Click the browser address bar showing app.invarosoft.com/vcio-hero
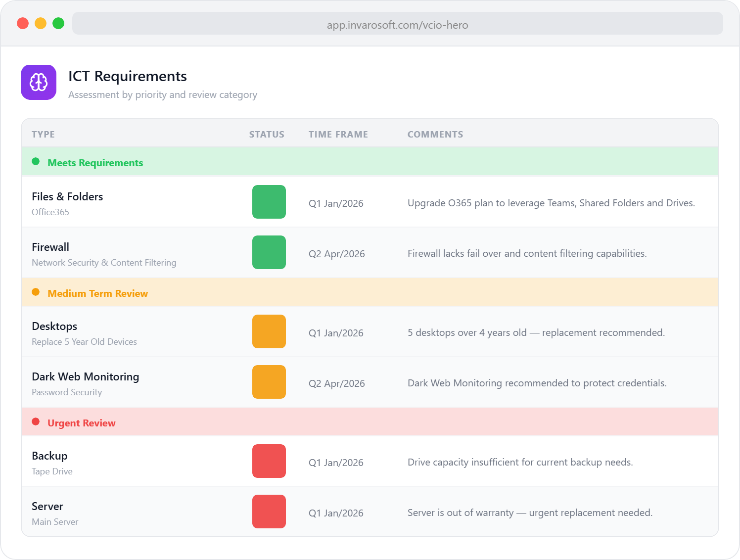The image size is (740, 560). (398, 23)
